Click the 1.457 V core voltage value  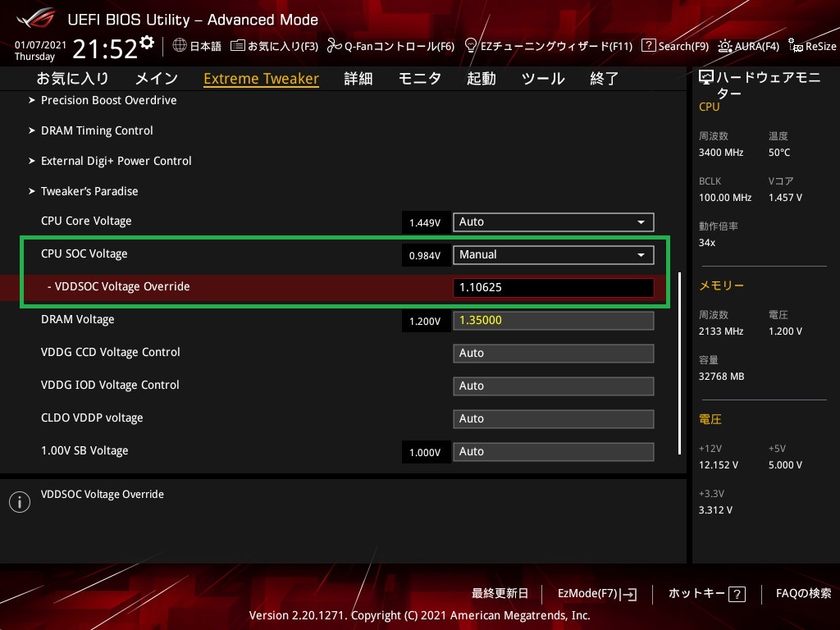coord(785,198)
